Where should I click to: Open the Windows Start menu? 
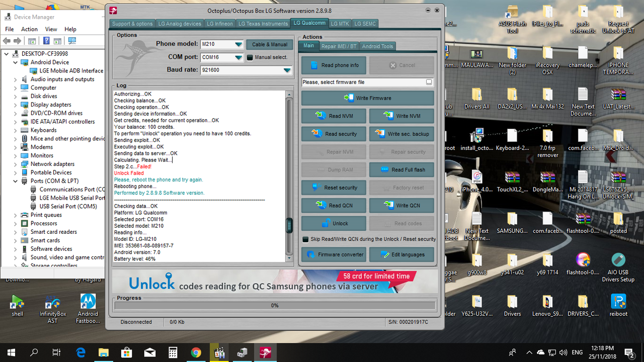(12, 352)
